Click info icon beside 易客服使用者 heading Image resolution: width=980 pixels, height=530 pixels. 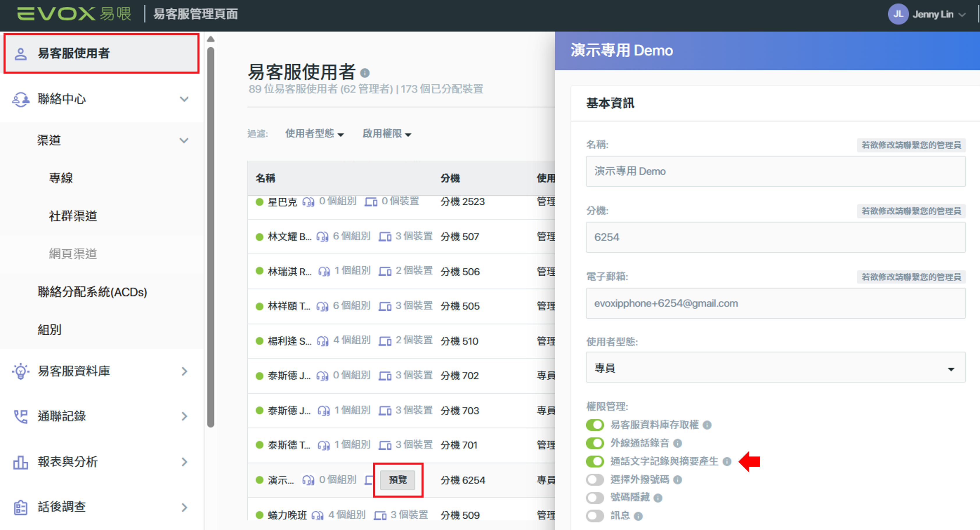(x=365, y=73)
